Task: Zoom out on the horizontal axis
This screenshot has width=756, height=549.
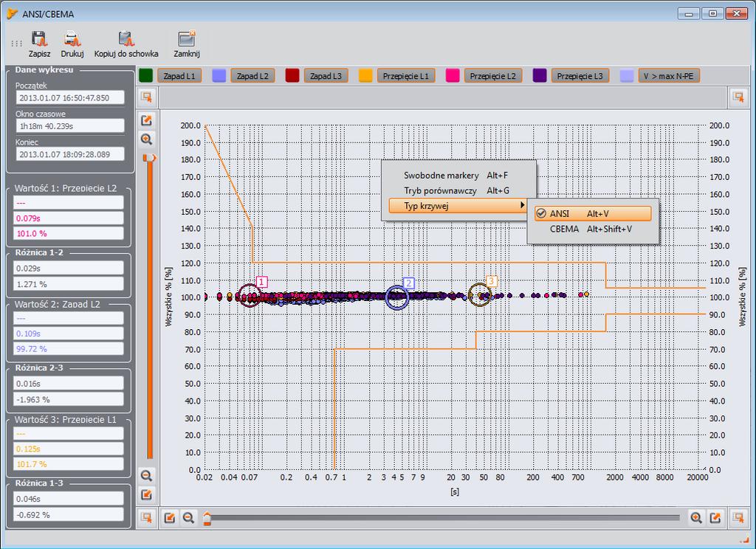Action: click(x=188, y=518)
